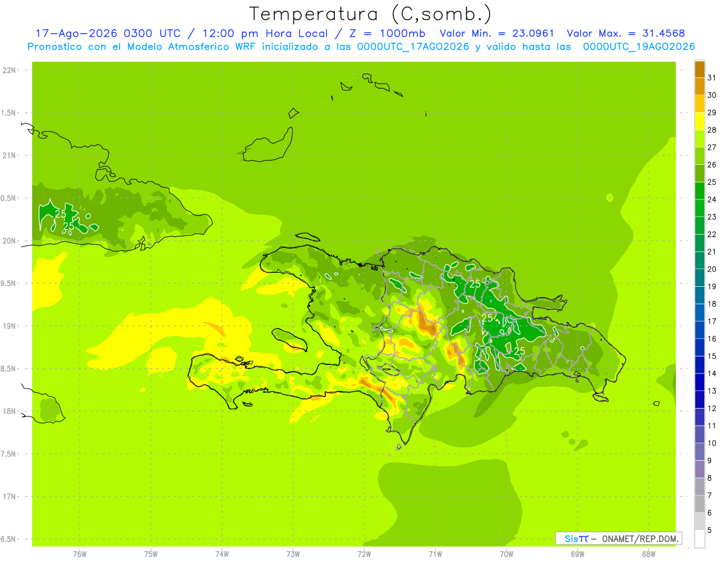This screenshot has width=728, height=562.
Task: Click the 75W longitude axis label
Action: click(x=151, y=554)
